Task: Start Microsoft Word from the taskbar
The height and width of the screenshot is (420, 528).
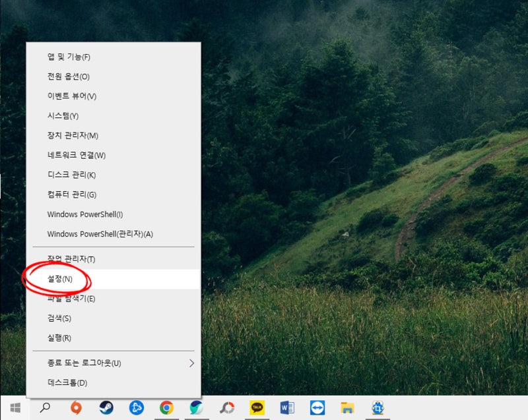Action: pyautogui.click(x=287, y=409)
